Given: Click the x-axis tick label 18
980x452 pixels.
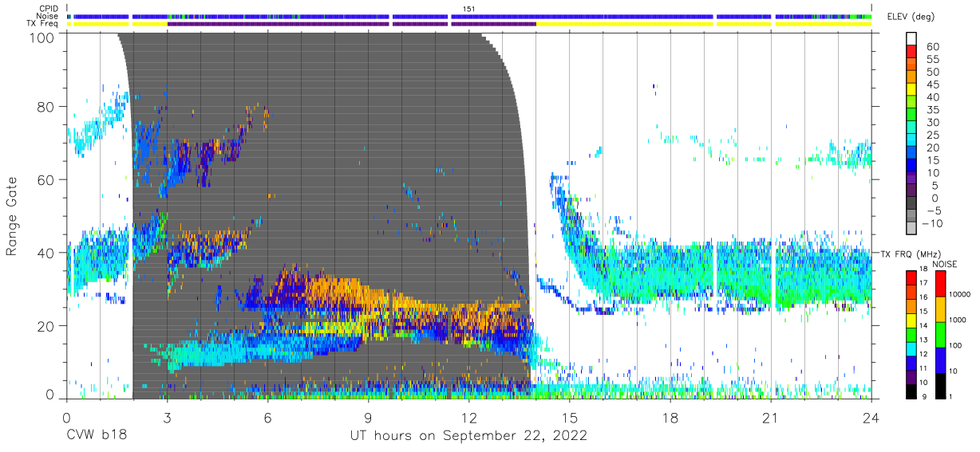Looking at the screenshot, I should pyautogui.click(x=670, y=416).
